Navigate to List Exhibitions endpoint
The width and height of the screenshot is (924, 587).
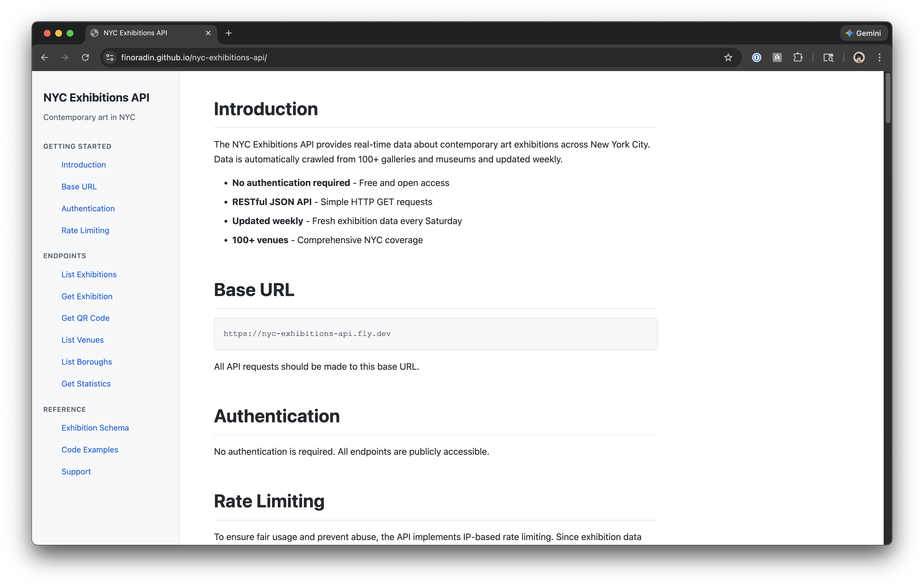tap(89, 274)
